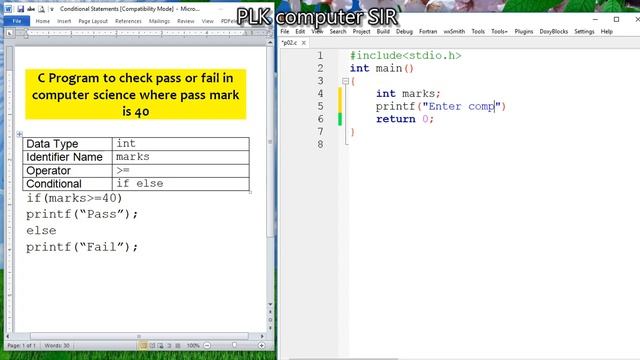Click the 'if(marks>=40)' line in the document
The height and width of the screenshot is (360, 640).
tap(74, 198)
